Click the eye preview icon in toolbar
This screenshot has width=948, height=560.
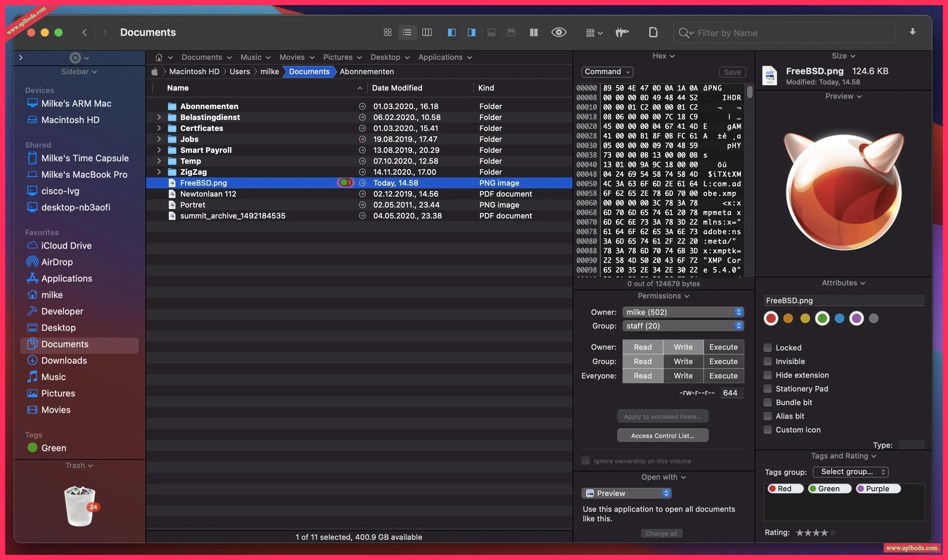[559, 32]
